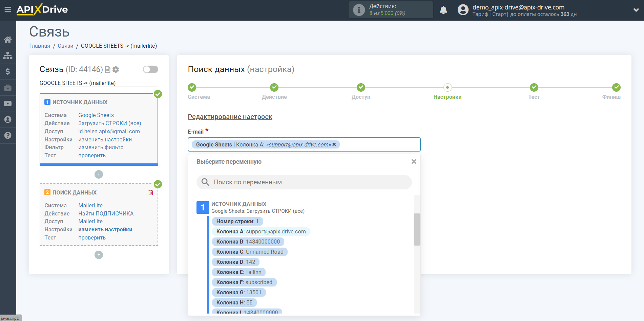Select variable Колонка A support@apix-drive.com
Screen dimensions: 644x321
pos(261,231)
